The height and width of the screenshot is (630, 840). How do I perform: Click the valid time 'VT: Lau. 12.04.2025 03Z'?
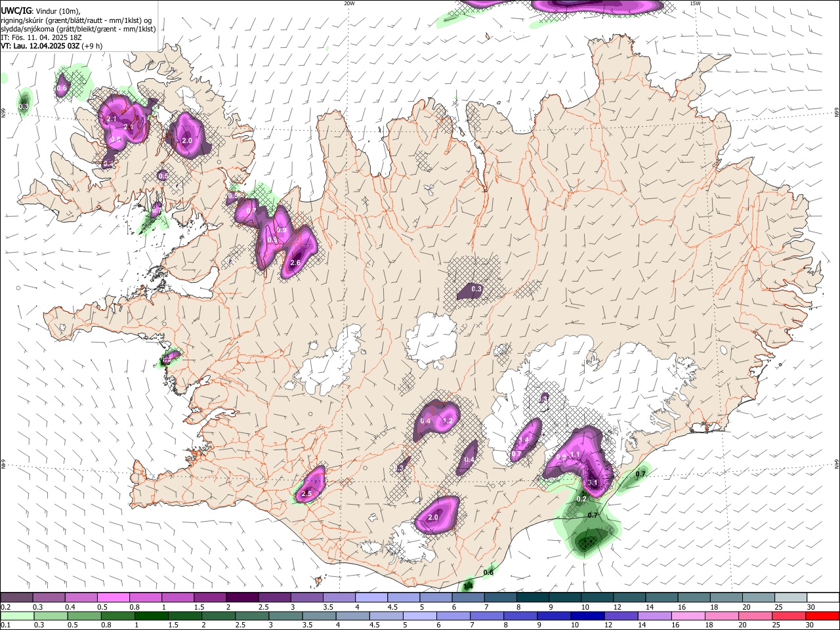pyautogui.click(x=40, y=46)
